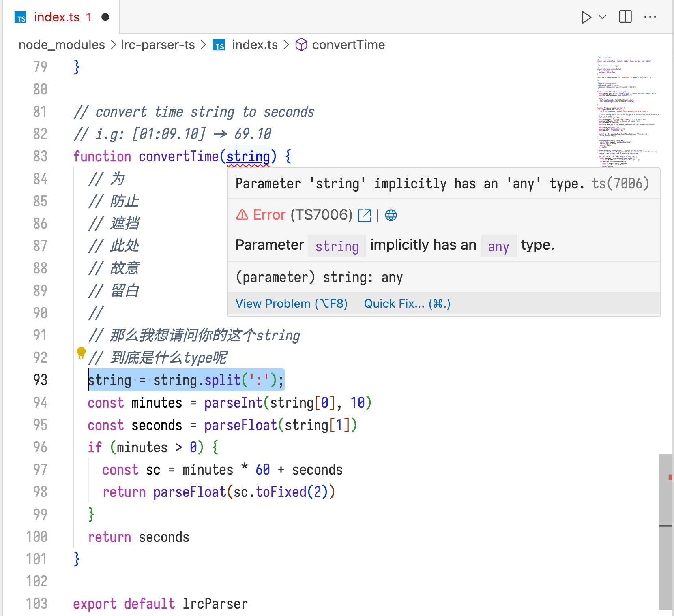Click the TypeScript file icon in breadcrumbs
The height and width of the screenshot is (616, 674).
coord(219,45)
